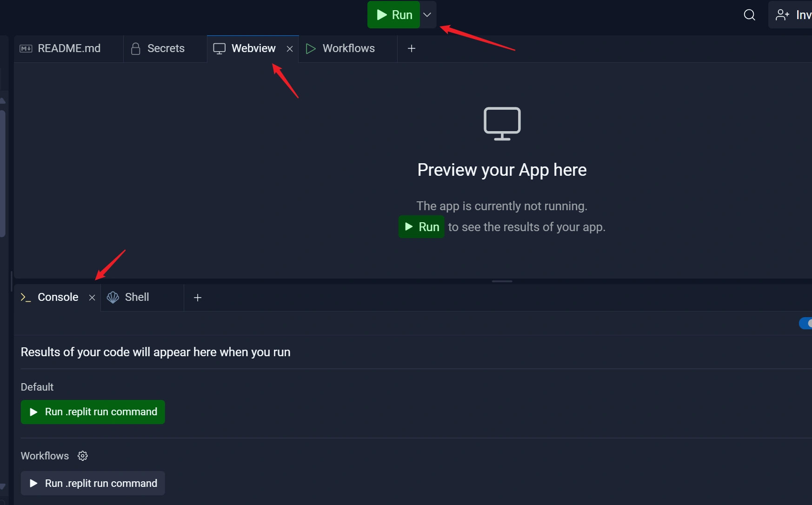This screenshot has width=812, height=505.
Task: Click the shell icon on the Shell tab
Action: [113, 297]
